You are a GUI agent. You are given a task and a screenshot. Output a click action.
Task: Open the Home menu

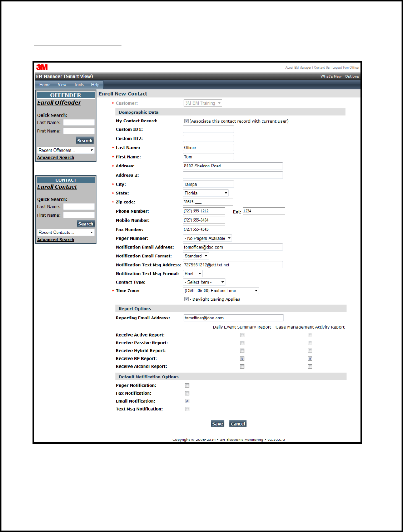[45, 85]
